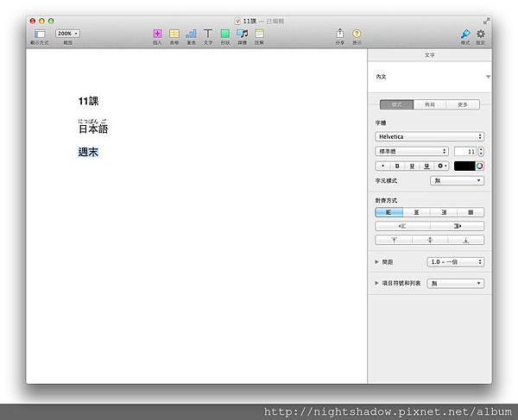Click the Share (分享) icon
The width and height of the screenshot is (518, 420).
click(339, 34)
